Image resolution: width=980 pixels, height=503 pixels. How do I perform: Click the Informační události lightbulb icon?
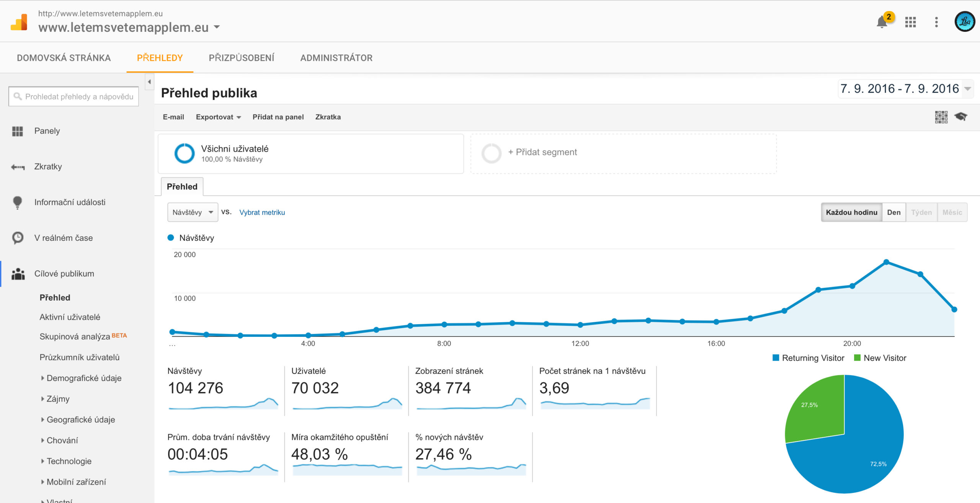[18, 203]
